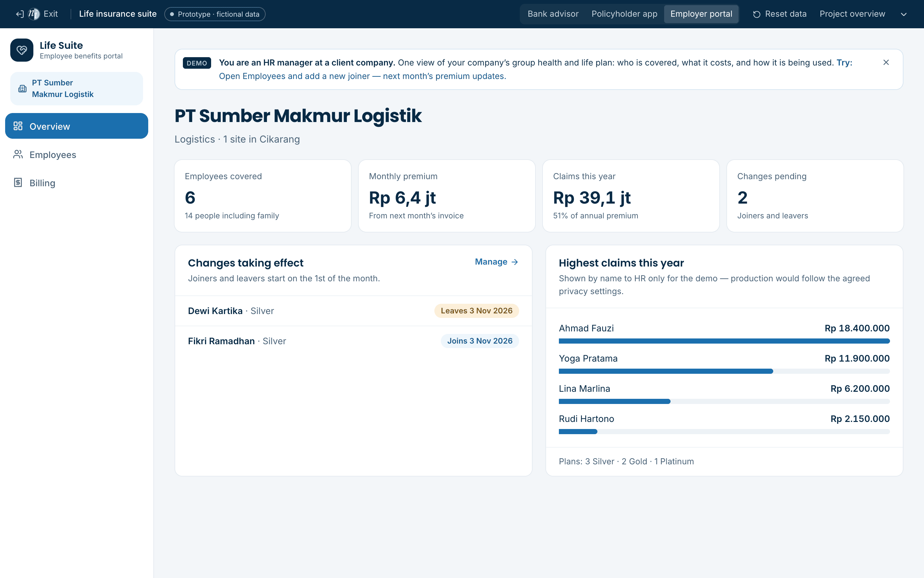The image size is (924, 578).
Task: Click the Claims this year card
Action: (x=631, y=196)
